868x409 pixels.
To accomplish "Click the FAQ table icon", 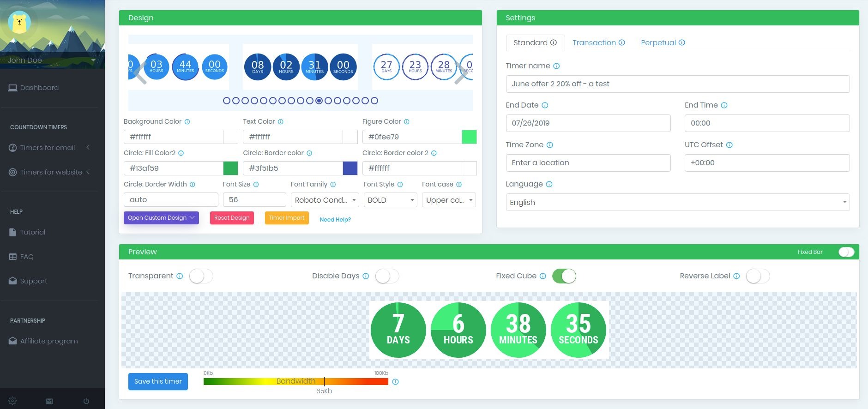I will tap(13, 257).
